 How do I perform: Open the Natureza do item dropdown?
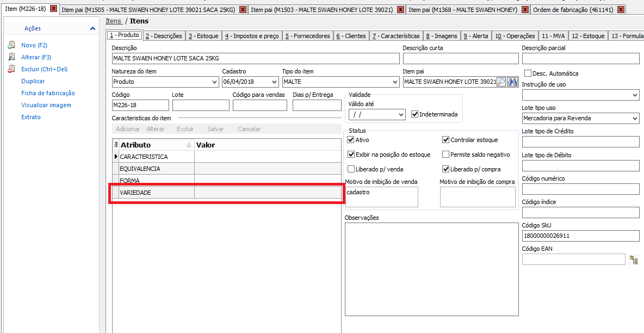click(x=214, y=82)
